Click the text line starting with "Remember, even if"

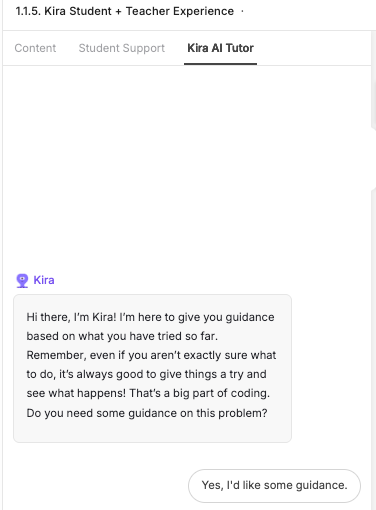point(151,355)
